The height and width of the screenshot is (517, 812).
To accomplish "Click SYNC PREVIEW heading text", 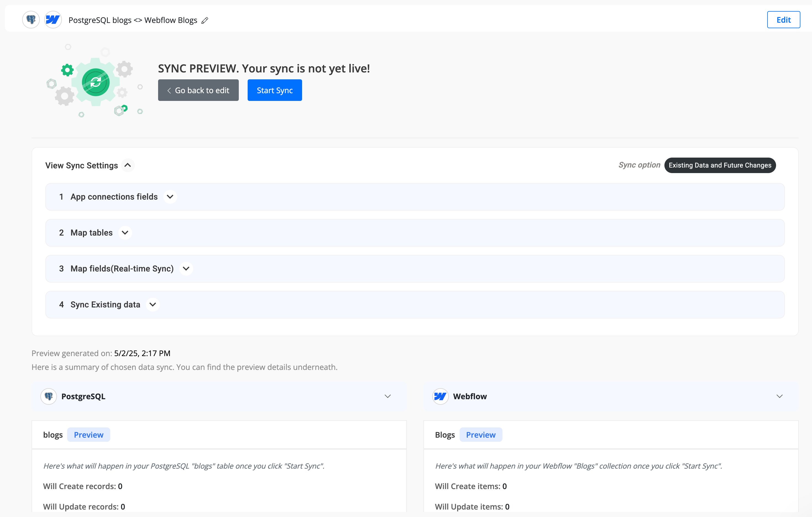I will 264,69.
